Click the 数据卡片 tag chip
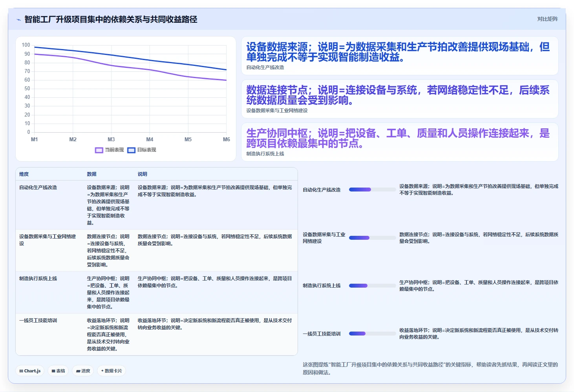574x392 pixels. tap(112, 371)
